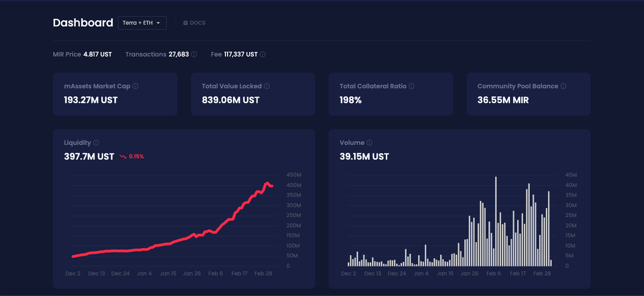Select the Total Value Locked card
Viewport: 644px width, 296px height.
pos(253,94)
